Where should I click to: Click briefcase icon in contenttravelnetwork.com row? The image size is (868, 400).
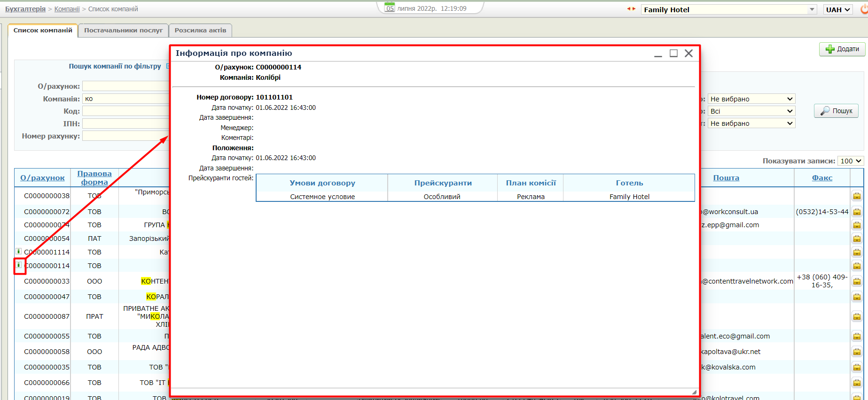tap(857, 281)
